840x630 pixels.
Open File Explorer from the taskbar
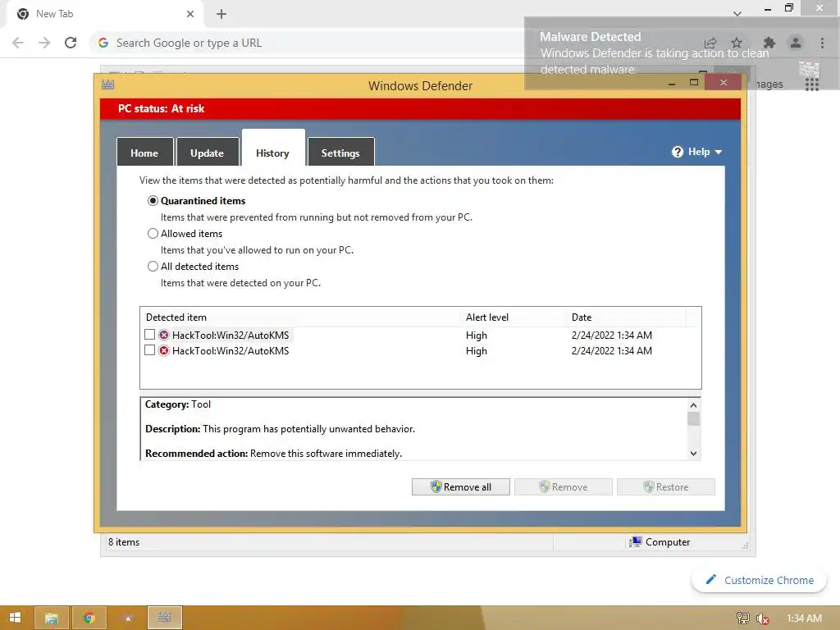pyautogui.click(x=52, y=618)
